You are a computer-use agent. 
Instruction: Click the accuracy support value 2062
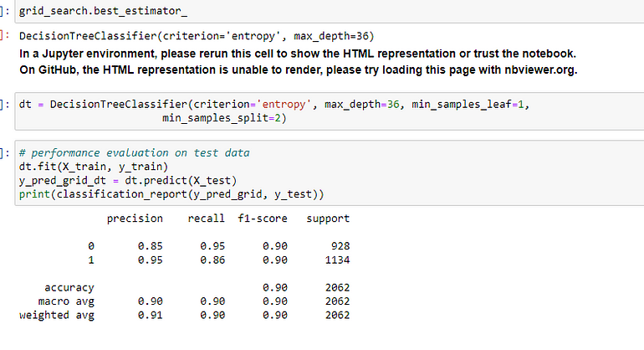coord(337,287)
